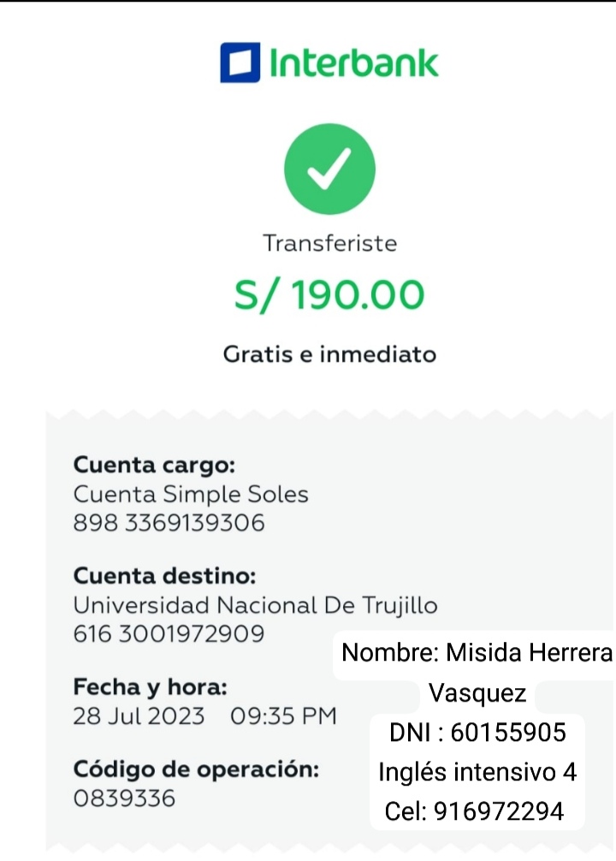Click source account number 898 3369139306
The image size is (616, 861).
click(169, 522)
